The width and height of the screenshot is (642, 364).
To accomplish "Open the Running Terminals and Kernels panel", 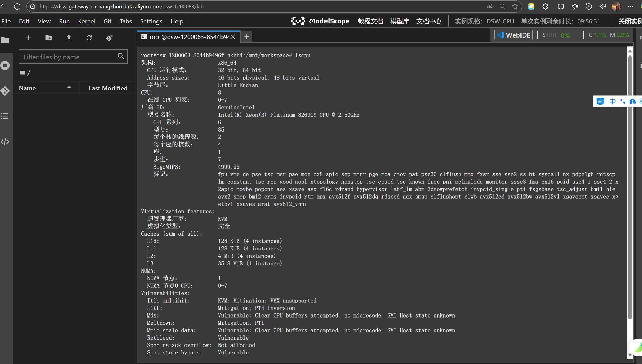I will click(x=5, y=66).
